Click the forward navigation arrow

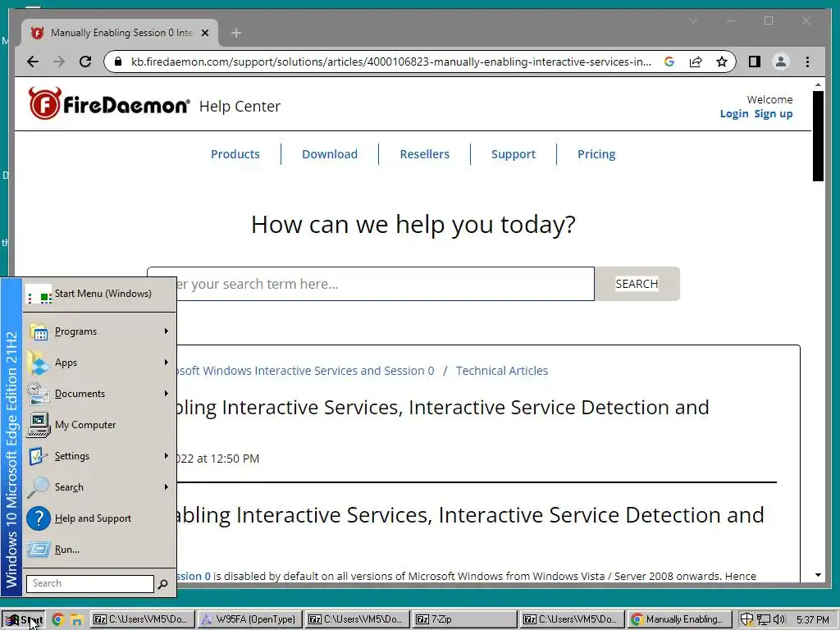[x=59, y=62]
